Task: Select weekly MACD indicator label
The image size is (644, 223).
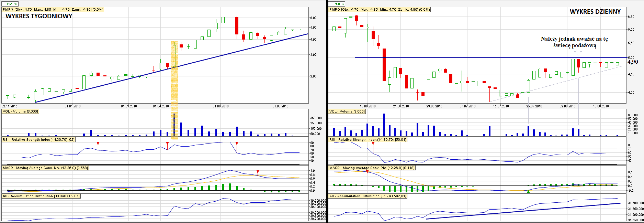Action: [x=45, y=168]
